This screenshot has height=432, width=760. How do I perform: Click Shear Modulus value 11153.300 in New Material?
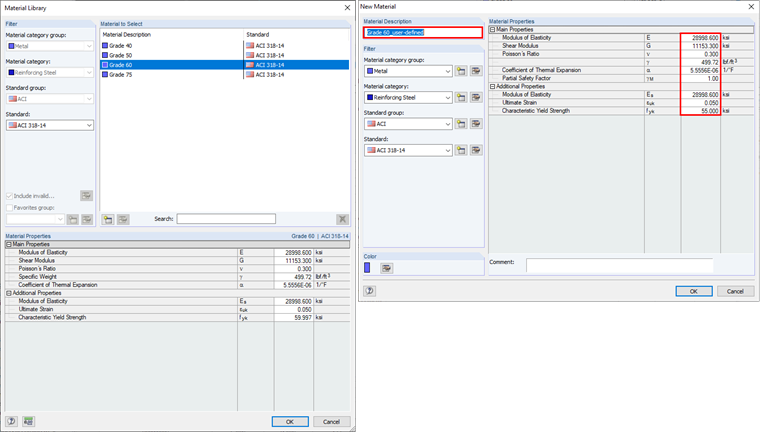(700, 46)
